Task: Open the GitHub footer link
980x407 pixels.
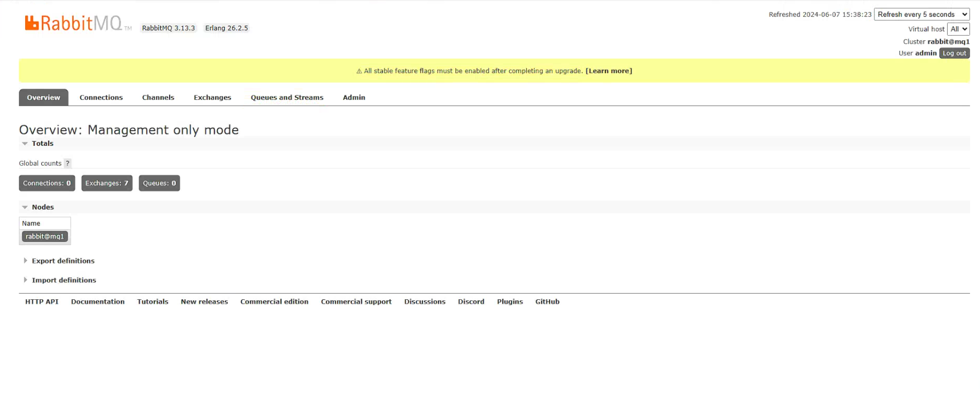Action: click(x=547, y=301)
